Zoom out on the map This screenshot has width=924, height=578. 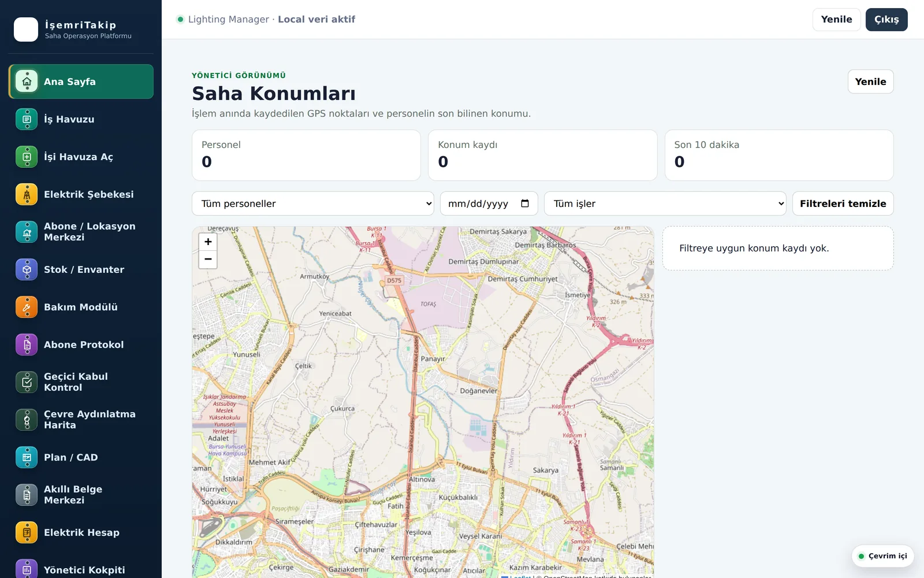pyautogui.click(x=208, y=260)
